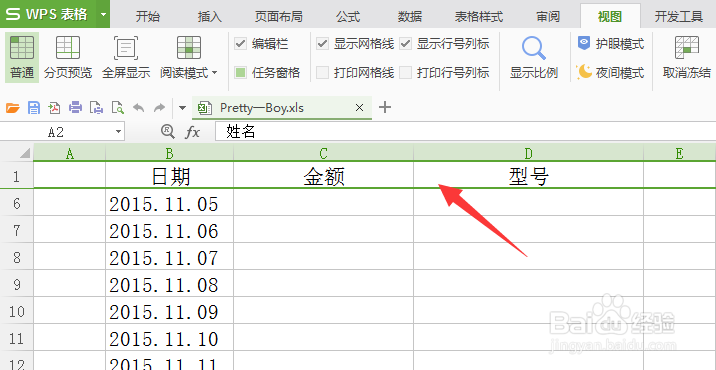Open the quick access toolbar customize dropdown
Viewport: 716px width, 370px height.
click(x=183, y=108)
